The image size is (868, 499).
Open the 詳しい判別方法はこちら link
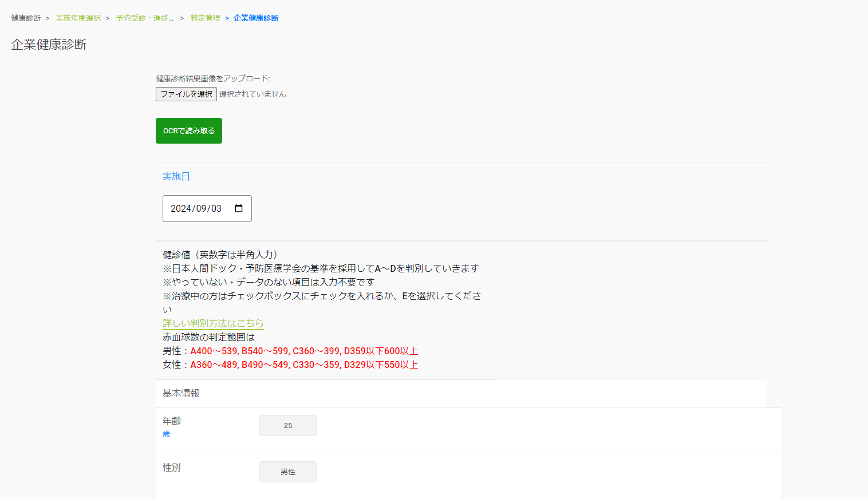pos(213,323)
